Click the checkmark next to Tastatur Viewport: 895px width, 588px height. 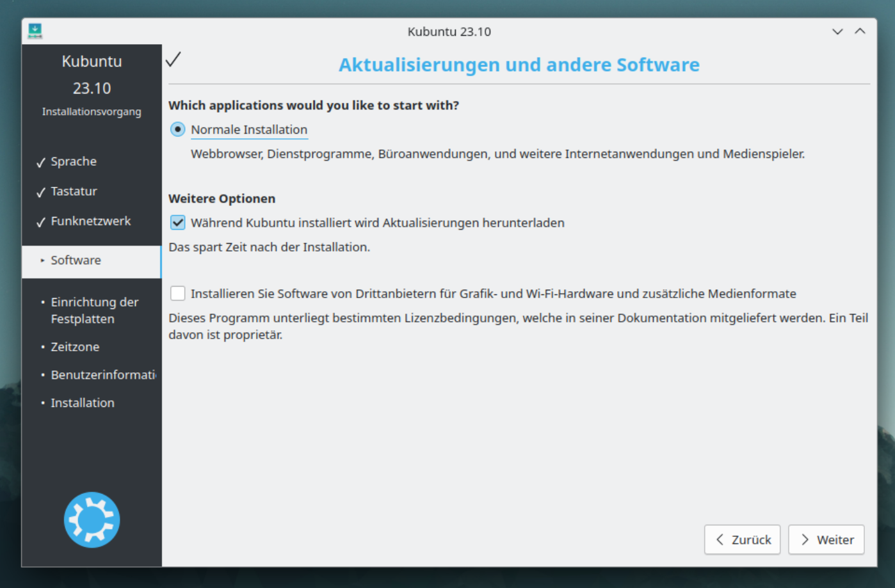(41, 192)
